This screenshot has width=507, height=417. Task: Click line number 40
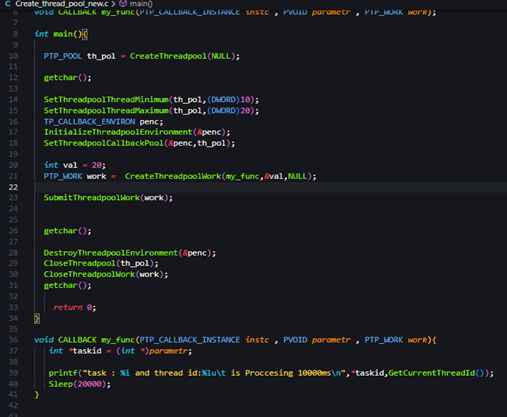click(x=13, y=384)
